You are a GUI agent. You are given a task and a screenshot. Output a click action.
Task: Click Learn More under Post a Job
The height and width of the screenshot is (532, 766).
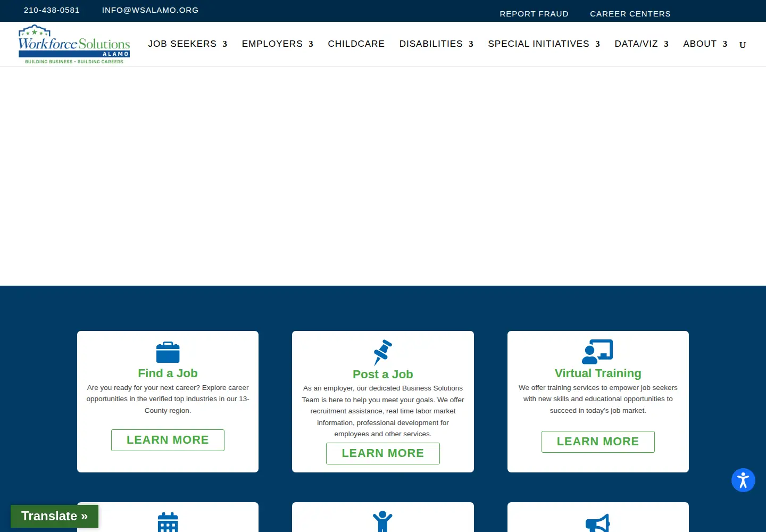[x=383, y=453]
